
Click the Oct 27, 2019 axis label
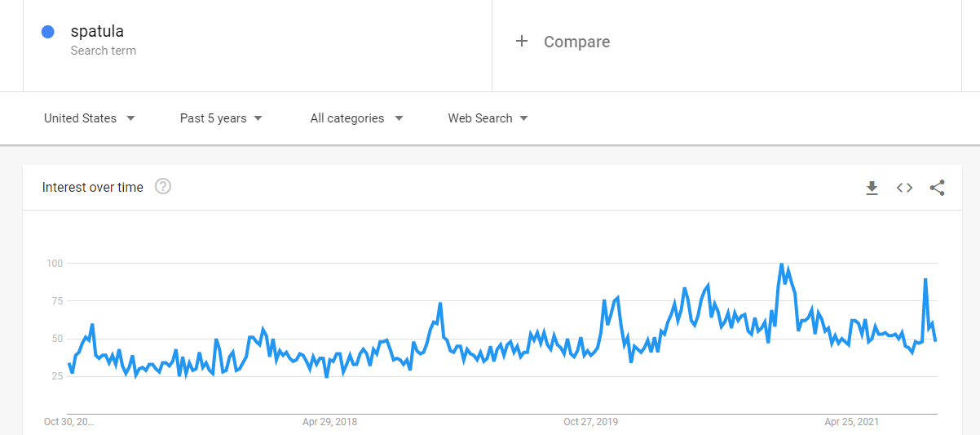(591, 422)
